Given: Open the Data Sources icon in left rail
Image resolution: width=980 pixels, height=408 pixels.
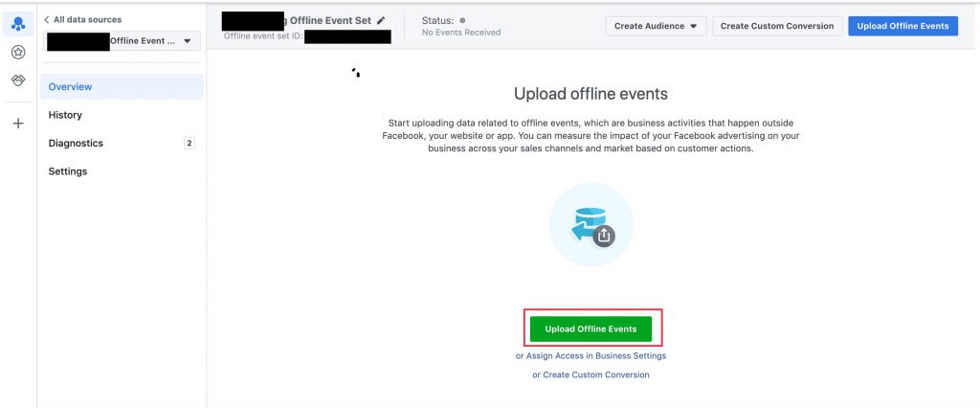Looking at the screenshot, I should [17, 25].
